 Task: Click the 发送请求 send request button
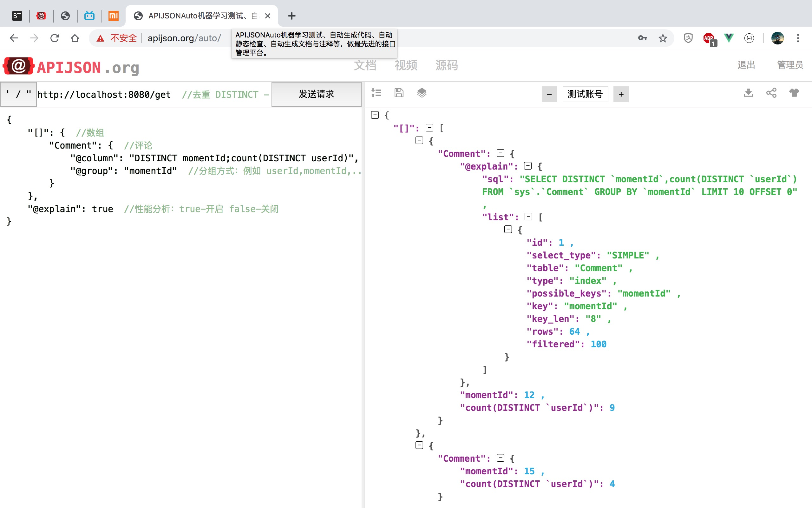click(316, 94)
